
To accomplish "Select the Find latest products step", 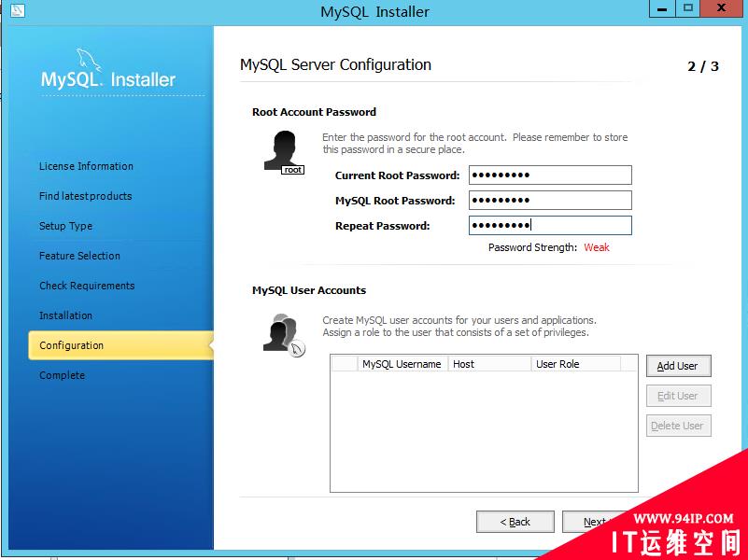I will pos(85,196).
